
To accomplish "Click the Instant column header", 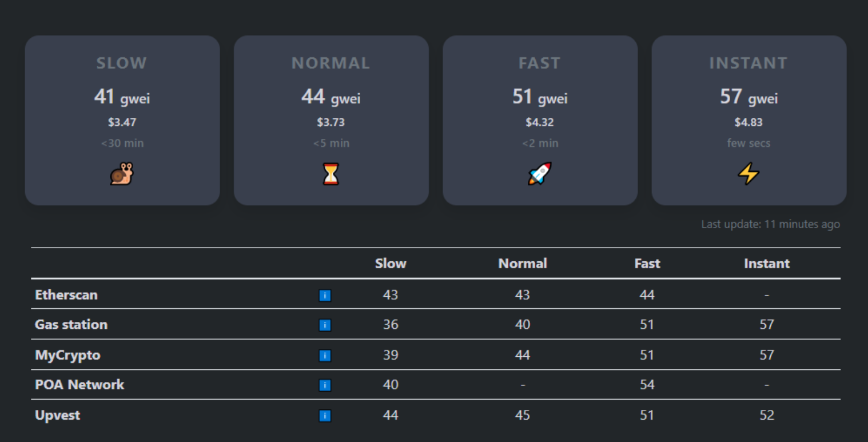I will [767, 264].
